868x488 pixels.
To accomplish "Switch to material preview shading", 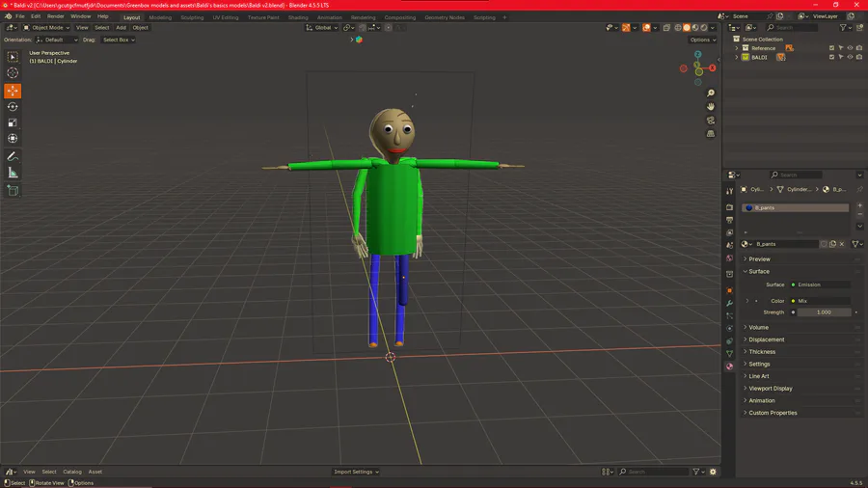I will click(x=695, y=28).
